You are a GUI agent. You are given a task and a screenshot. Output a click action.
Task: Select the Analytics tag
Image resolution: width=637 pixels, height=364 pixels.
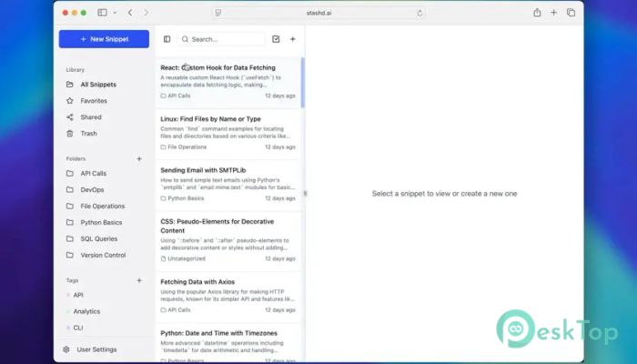(x=86, y=311)
